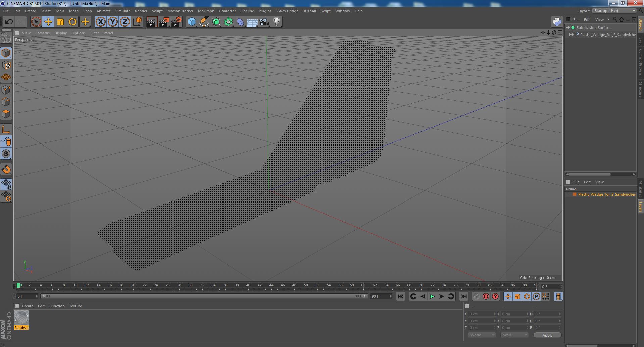
Task: Open the V-Ray Bridge menu
Action: click(287, 11)
